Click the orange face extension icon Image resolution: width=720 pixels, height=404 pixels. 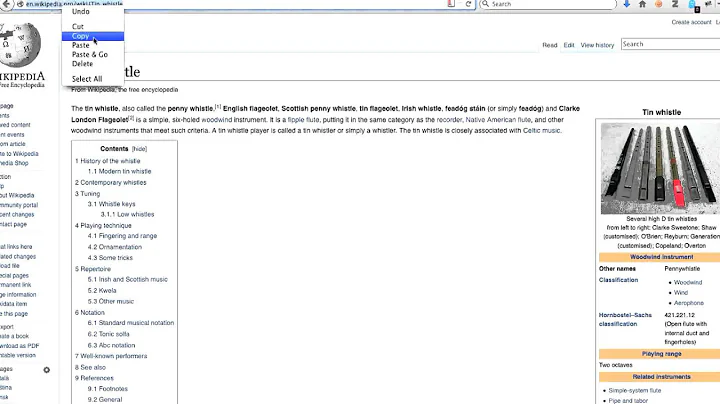pos(658,4)
